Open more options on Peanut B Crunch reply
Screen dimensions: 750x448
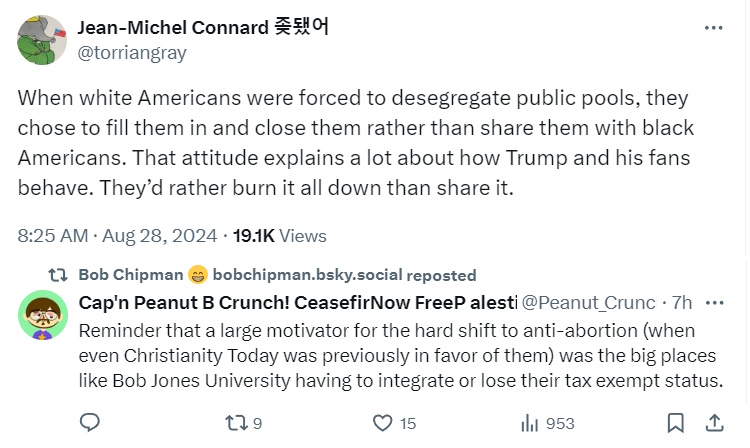tap(714, 301)
